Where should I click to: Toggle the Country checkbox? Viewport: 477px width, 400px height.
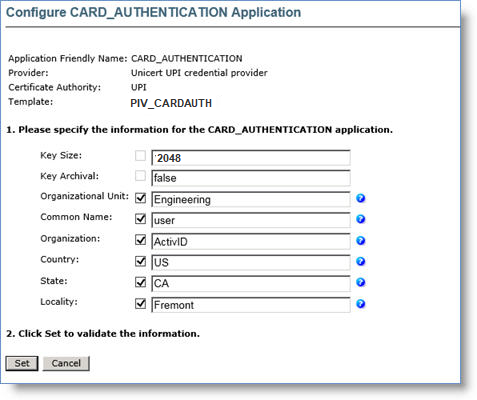[x=140, y=261]
